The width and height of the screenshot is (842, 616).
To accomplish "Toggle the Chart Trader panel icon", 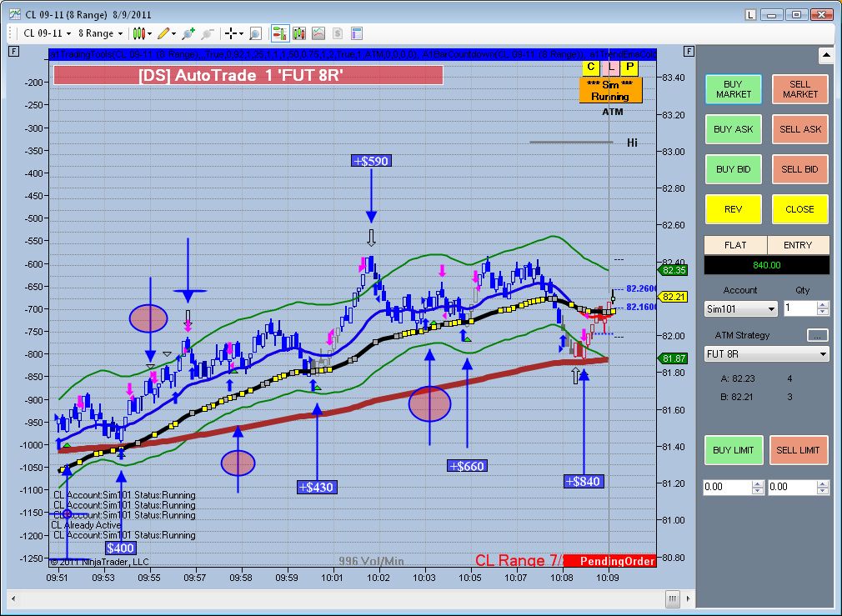I will 280,33.
